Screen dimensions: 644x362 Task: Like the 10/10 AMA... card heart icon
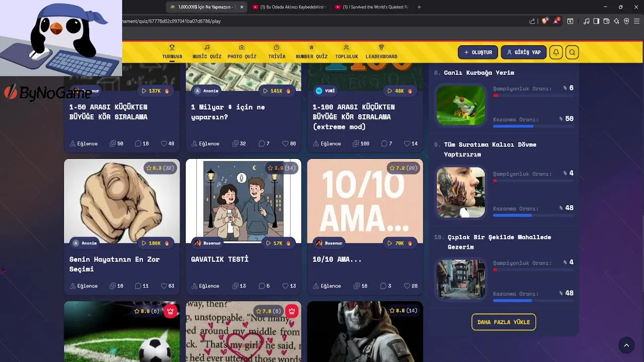click(x=407, y=286)
